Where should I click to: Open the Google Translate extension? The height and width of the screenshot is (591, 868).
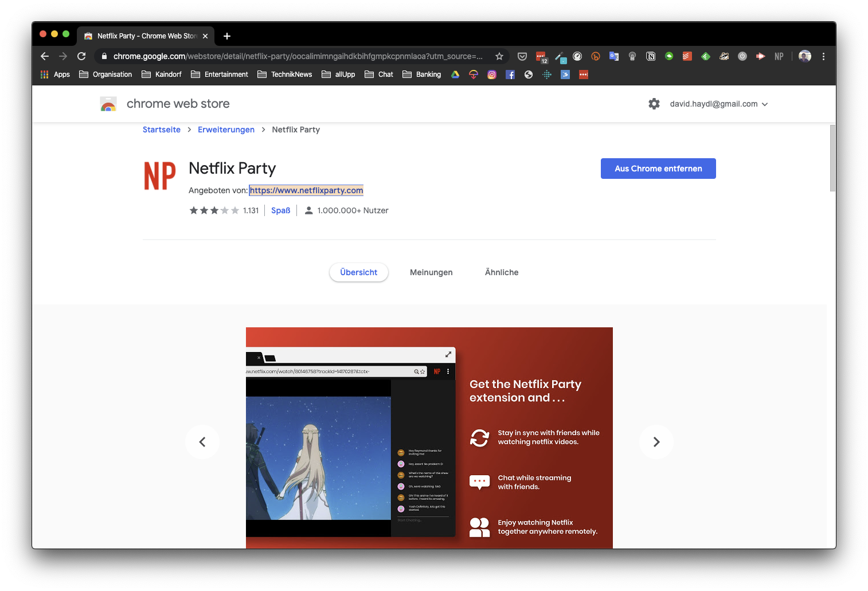614,56
